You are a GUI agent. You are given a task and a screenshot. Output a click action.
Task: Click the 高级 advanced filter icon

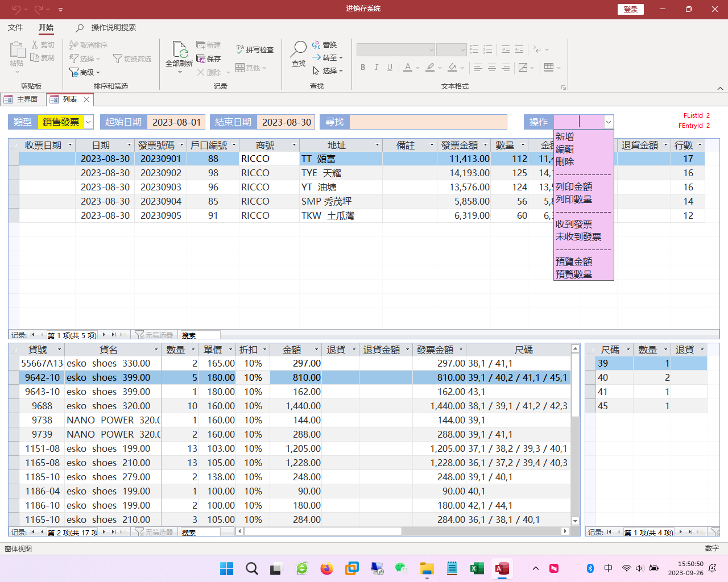tap(74, 72)
